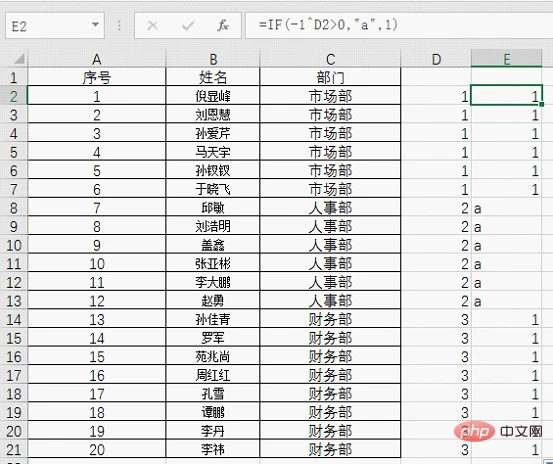The height and width of the screenshot is (464, 553).
Task: Select cell with name 刘洁明
Action: (x=213, y=226)
